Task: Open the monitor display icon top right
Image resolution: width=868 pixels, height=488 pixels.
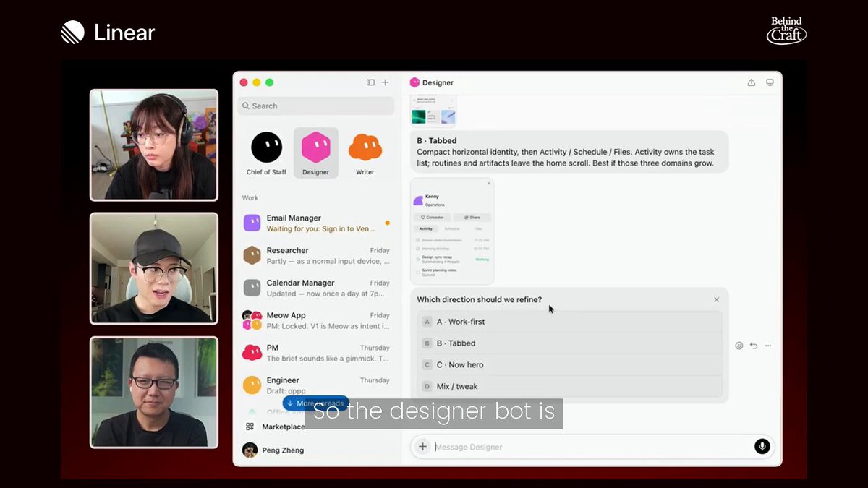Action: [770, 82]
